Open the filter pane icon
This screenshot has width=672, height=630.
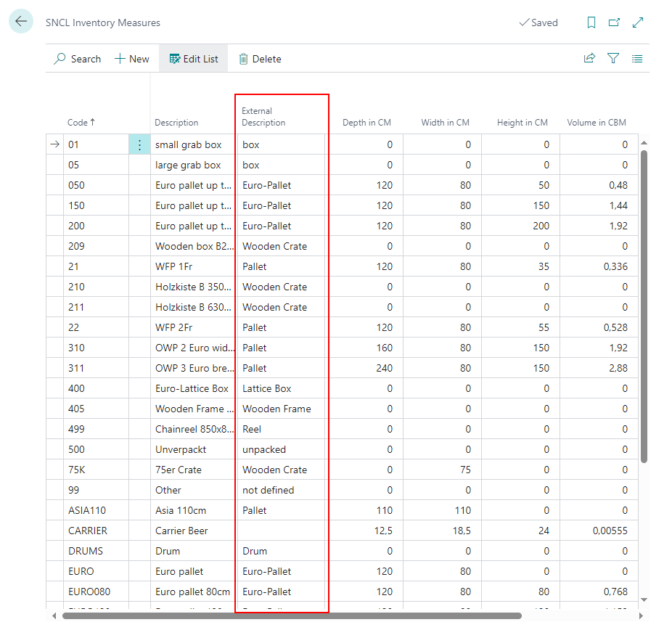pyautogui.click(x=613, y=59)
